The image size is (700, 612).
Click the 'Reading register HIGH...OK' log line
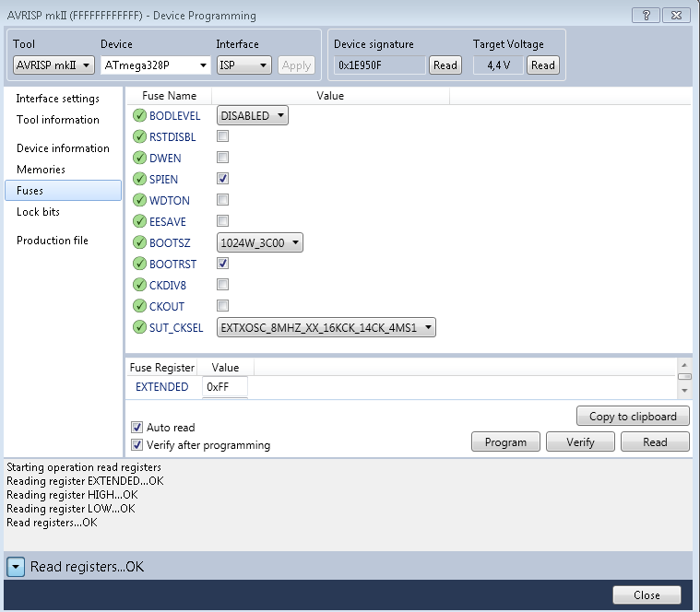coord(72,495)
